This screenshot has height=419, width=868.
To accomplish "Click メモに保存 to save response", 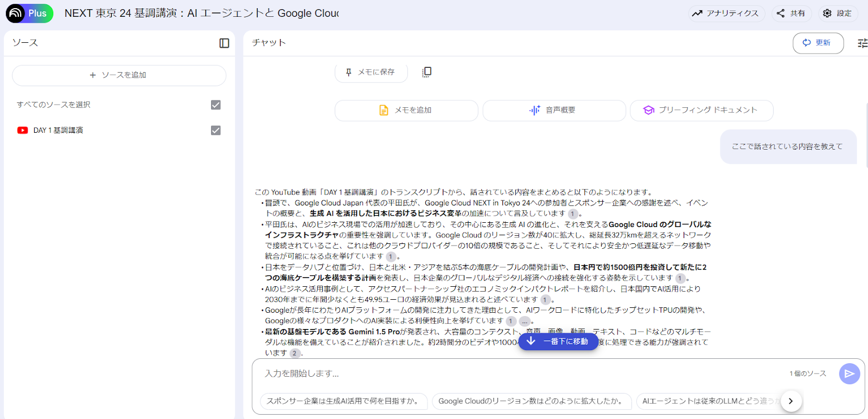I will pos(371,72).
